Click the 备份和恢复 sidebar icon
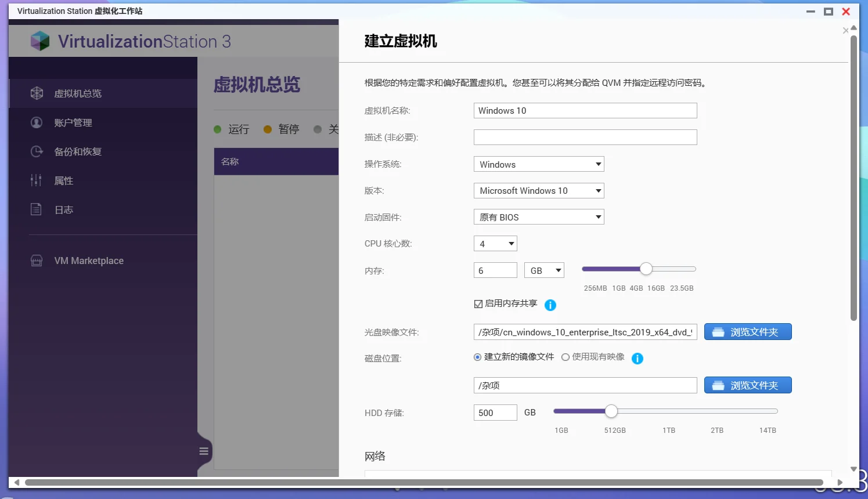 point(36,151)
